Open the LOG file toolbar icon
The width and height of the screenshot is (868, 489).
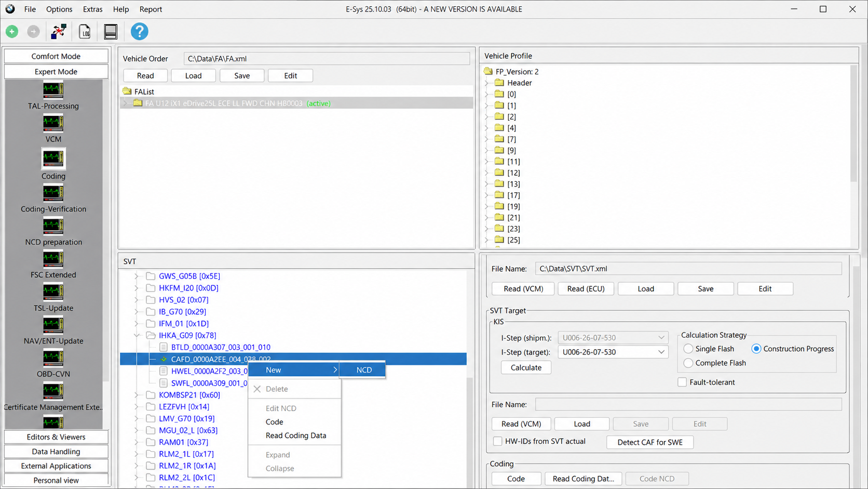point(85,32)
